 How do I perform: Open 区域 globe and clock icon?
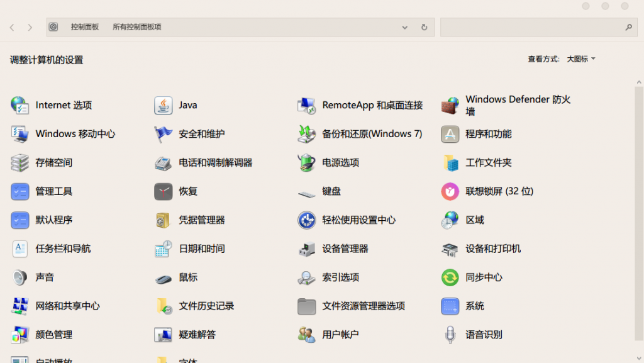450,221
